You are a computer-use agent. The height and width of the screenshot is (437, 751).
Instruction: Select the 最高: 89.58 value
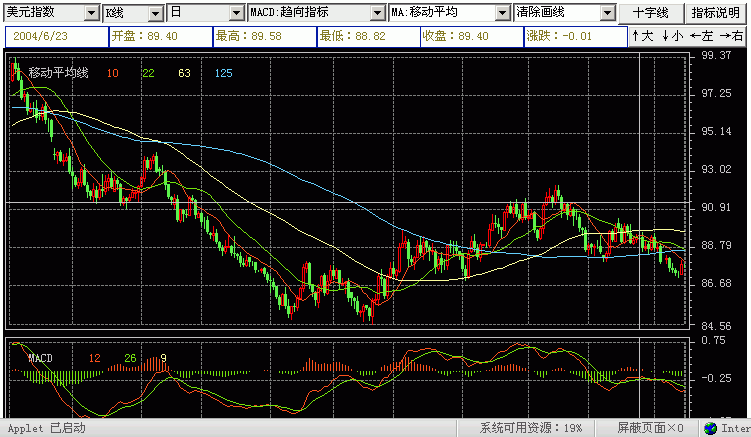265,36
